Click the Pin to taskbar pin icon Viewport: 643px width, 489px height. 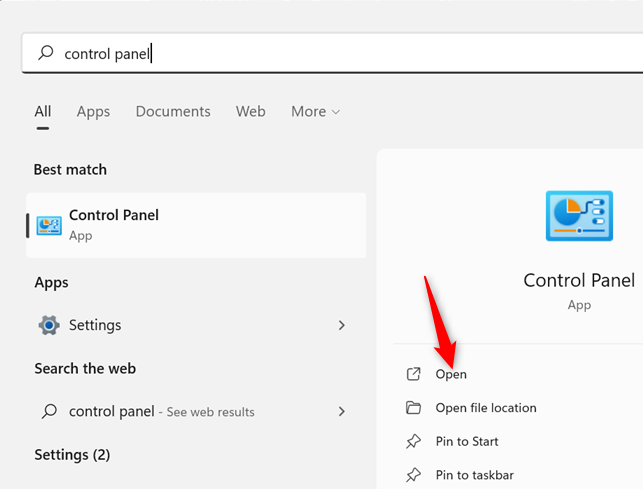coord(413,475)
